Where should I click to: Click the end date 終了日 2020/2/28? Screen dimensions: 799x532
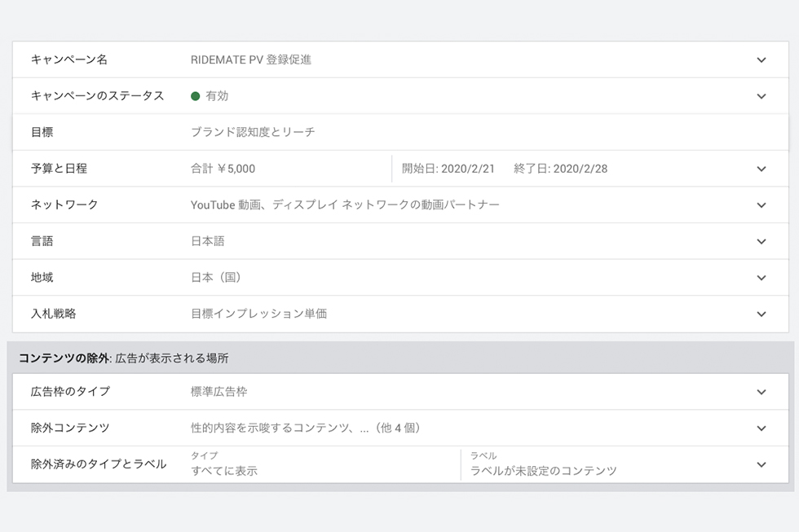561,169
